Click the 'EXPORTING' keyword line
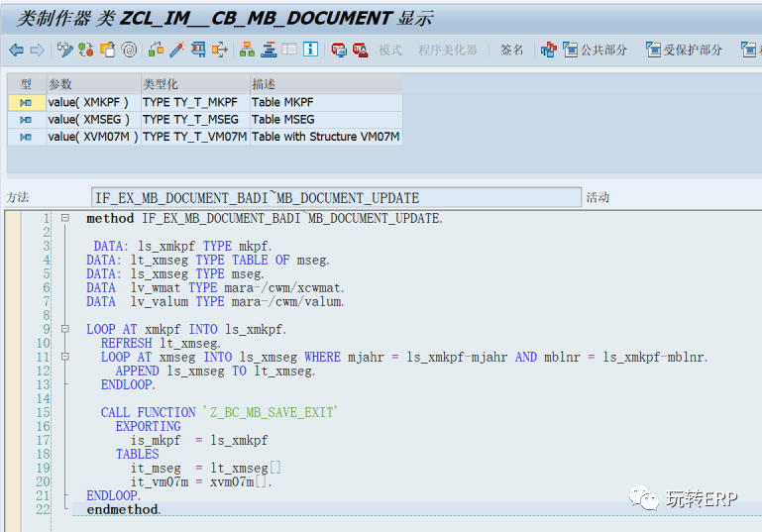This screenshot has height=532, width=762. 149,426
